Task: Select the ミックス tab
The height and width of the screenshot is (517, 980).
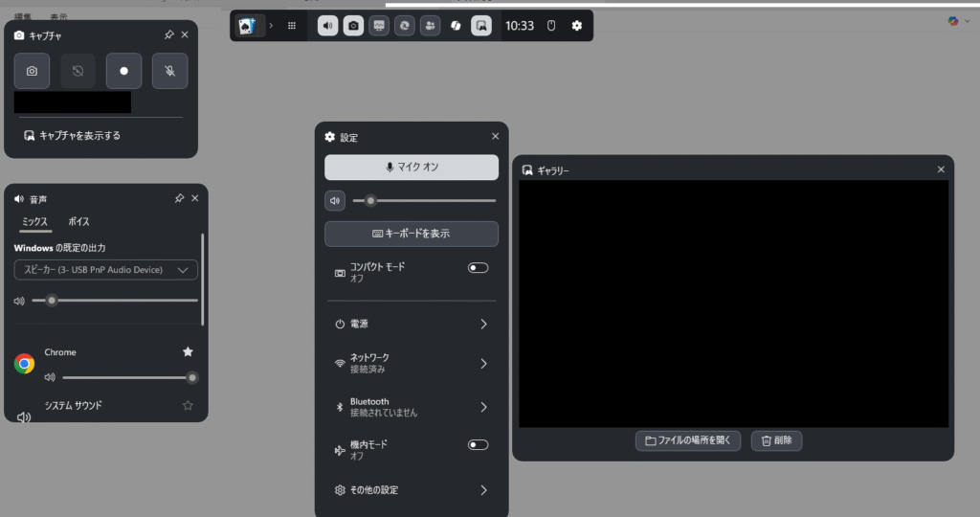Action: 35,222
